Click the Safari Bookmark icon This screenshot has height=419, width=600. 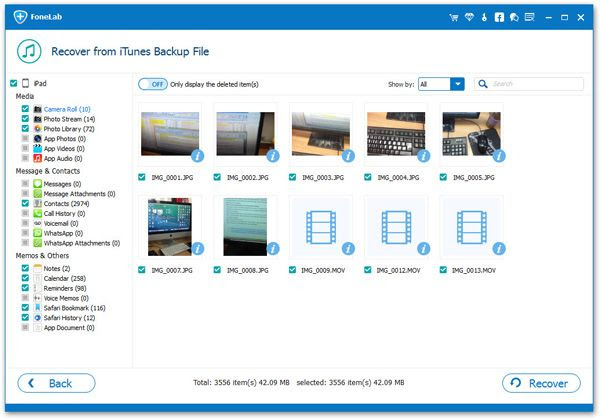[x=38, y=308]
